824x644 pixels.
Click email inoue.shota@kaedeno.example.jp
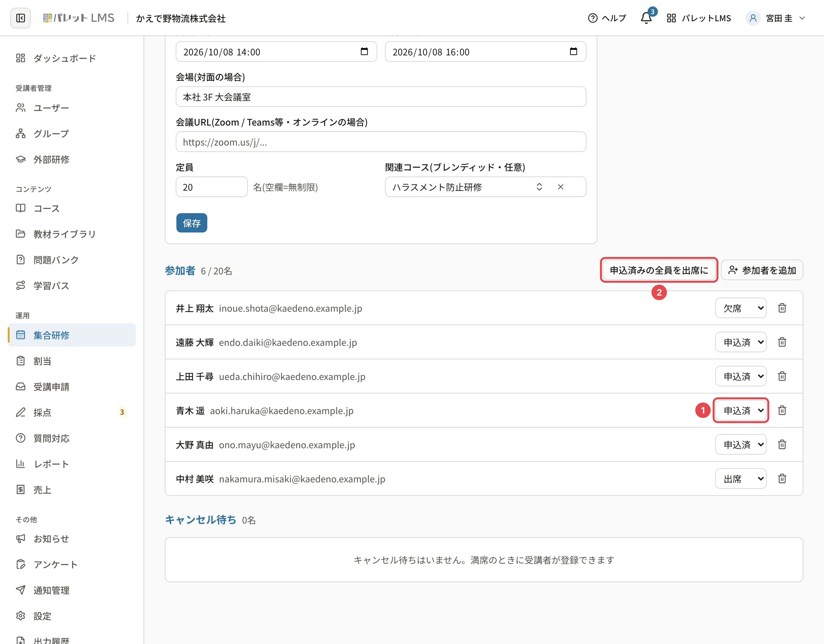coord(291,308)
